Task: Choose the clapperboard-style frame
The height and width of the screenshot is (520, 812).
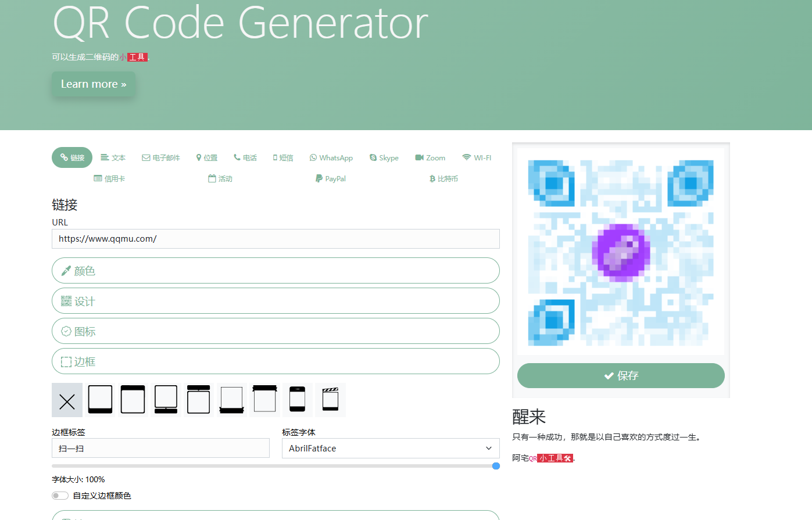Action: point(330,400)
